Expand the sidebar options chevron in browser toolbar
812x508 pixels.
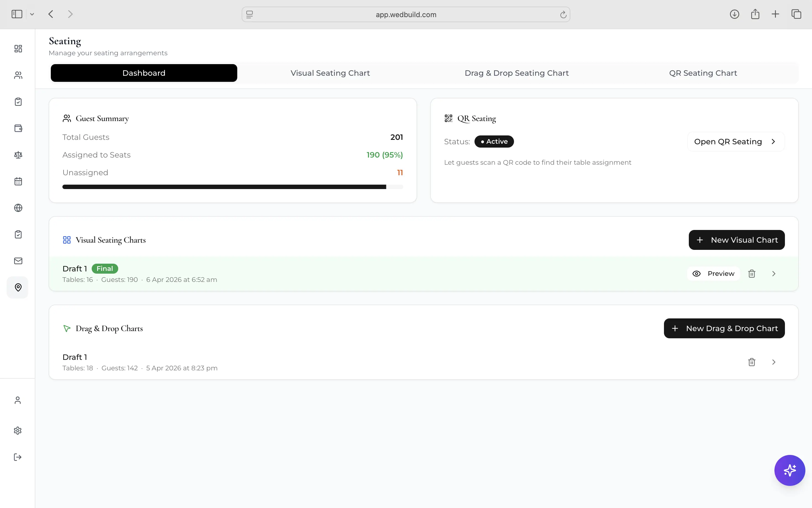pyautogui.click(x=32, y=14)
